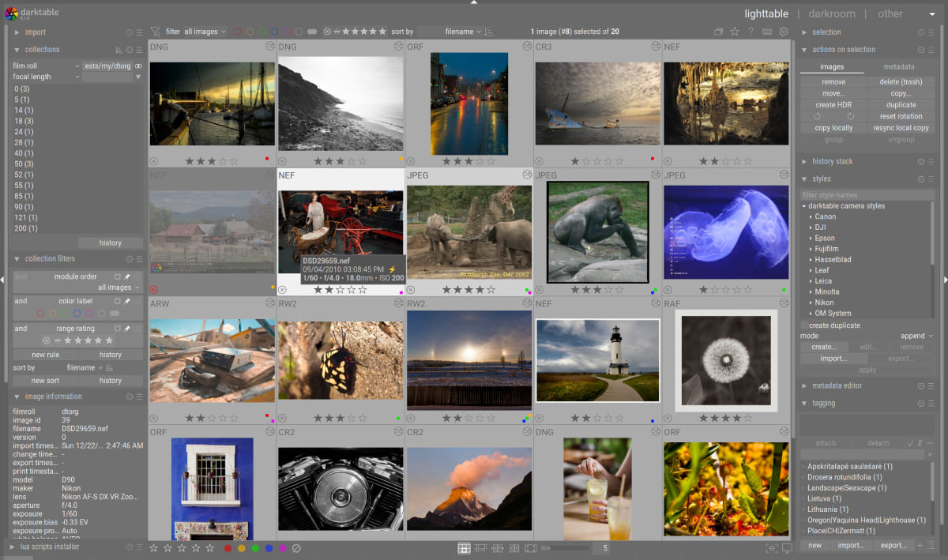Enable focus peaking in bottom toolbar
The width and height of the screenshot is (948, 560).
pyautogui.click(x=770, y=547)
